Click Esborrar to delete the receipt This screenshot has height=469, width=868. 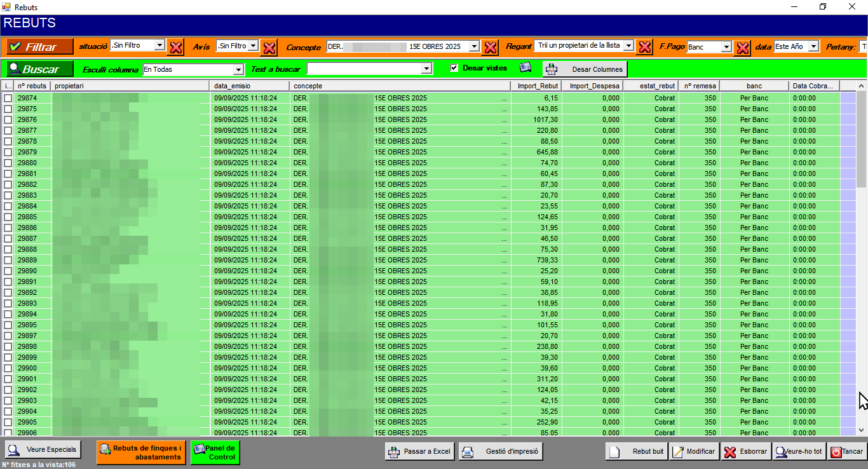click(x=746, y=452)
